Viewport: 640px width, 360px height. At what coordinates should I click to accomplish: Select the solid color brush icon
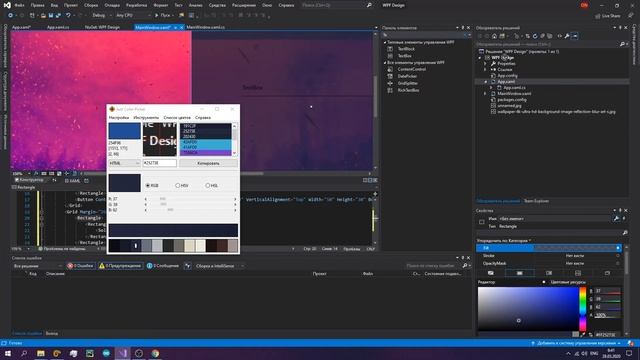pyautogui.click(x=520, y=273)
